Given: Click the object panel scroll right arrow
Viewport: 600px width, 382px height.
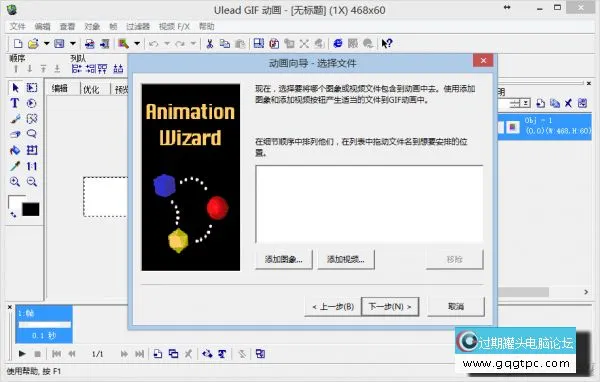Looking at the screenshot, I should [x=586, y=292].
